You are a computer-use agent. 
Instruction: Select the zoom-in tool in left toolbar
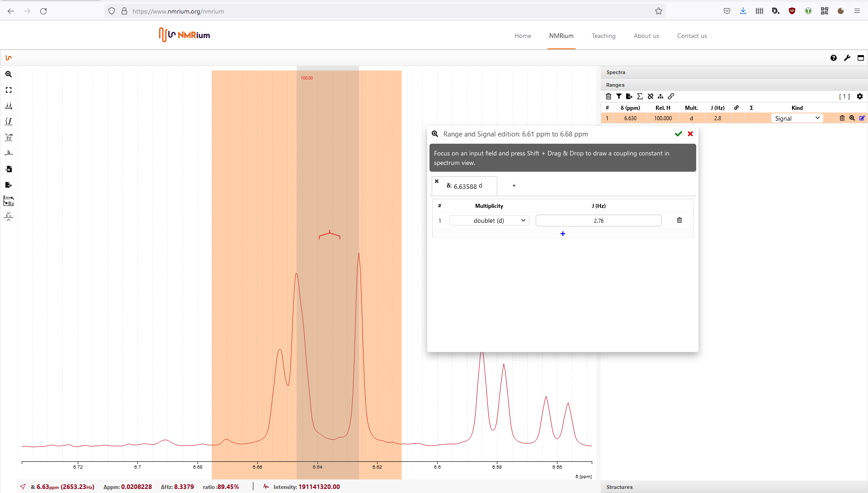click(x=9, y=74)
